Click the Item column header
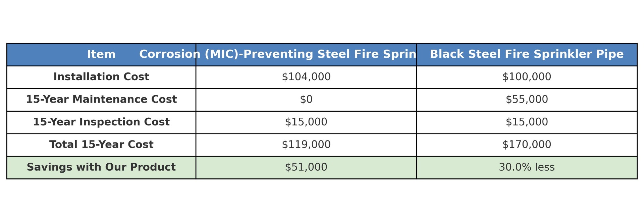 (101, 55)
